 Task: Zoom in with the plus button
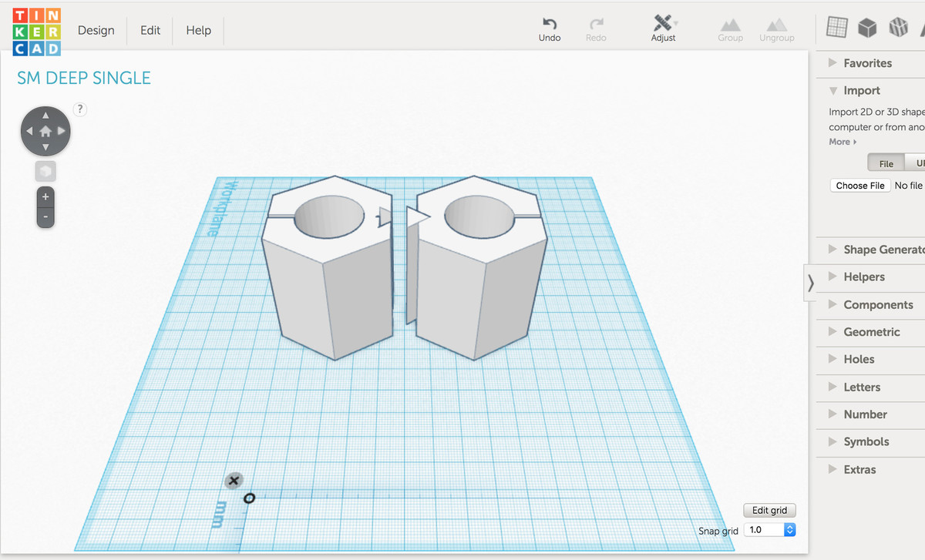(45, 196)
